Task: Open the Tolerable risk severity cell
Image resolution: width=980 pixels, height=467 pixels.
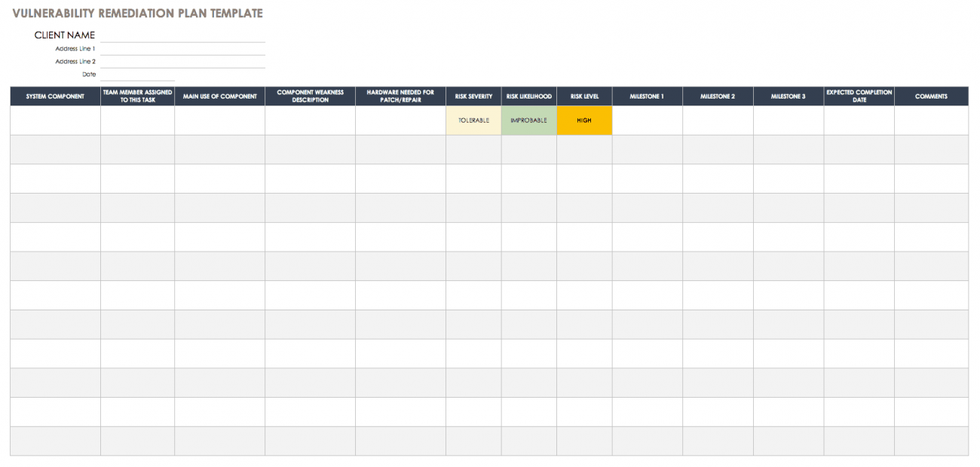Action: tap(473, 121)
